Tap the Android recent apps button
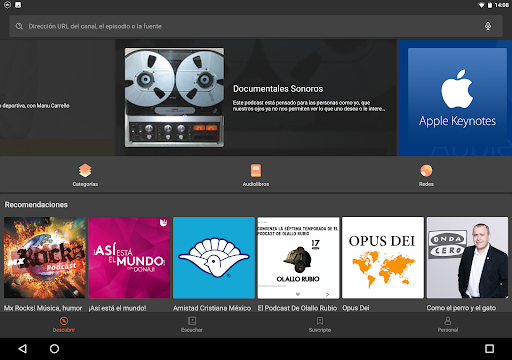 coord(489,349)
